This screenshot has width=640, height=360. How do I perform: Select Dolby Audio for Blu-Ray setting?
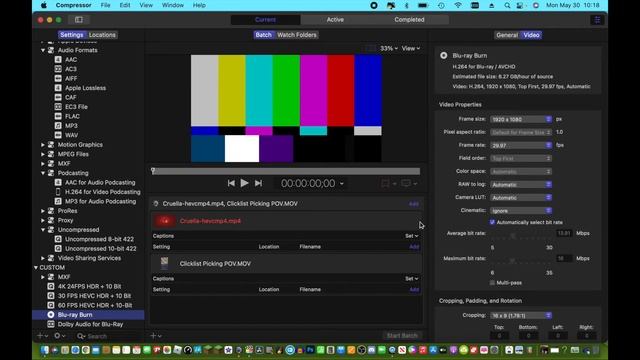[x=90, y=324]
